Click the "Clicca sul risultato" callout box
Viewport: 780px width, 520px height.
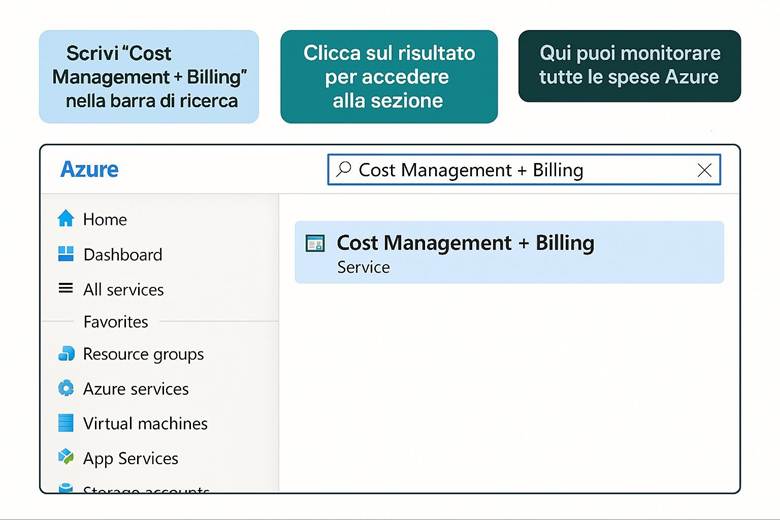point(389,77)
